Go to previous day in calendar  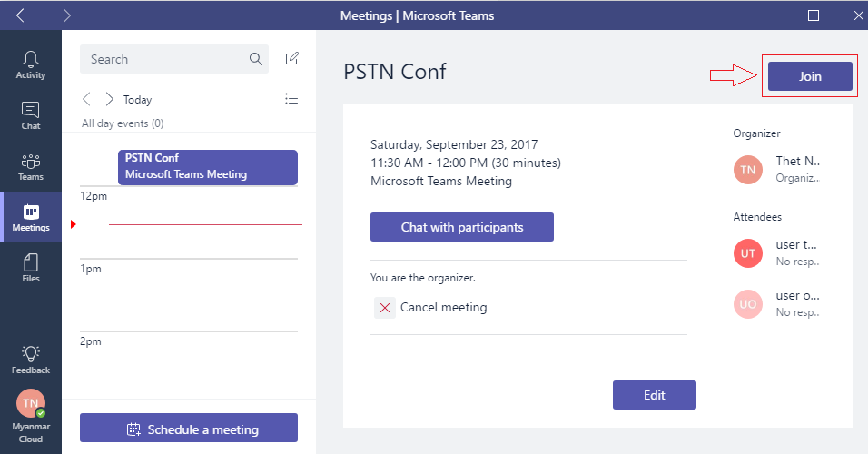pyautogui.click(x=86, y=99)
